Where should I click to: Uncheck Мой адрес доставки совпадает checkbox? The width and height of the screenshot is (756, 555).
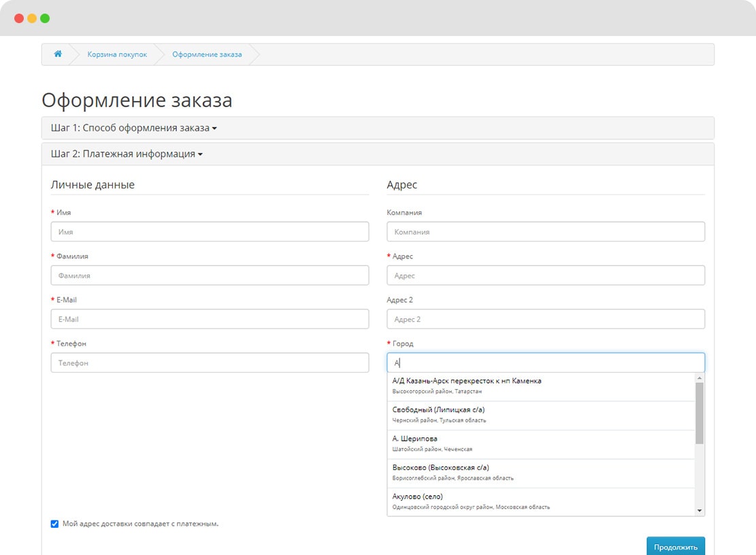pyautogui.click(x=54, y=524)
